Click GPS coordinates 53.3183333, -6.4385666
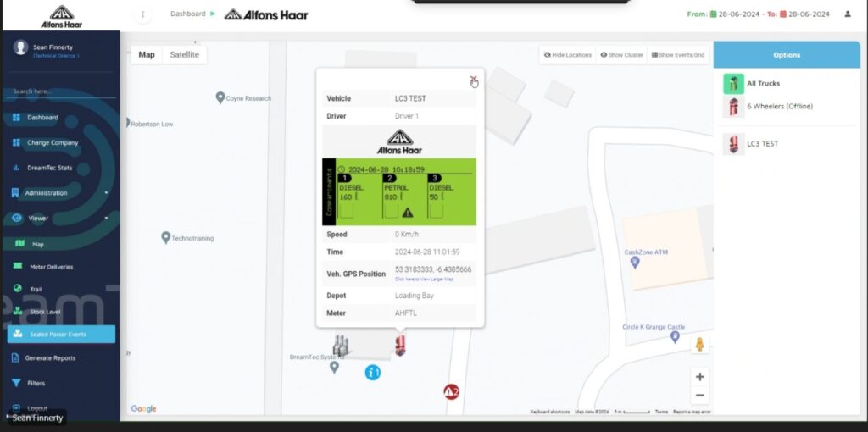Screen dimensions: 868x432 coord(433,269)
